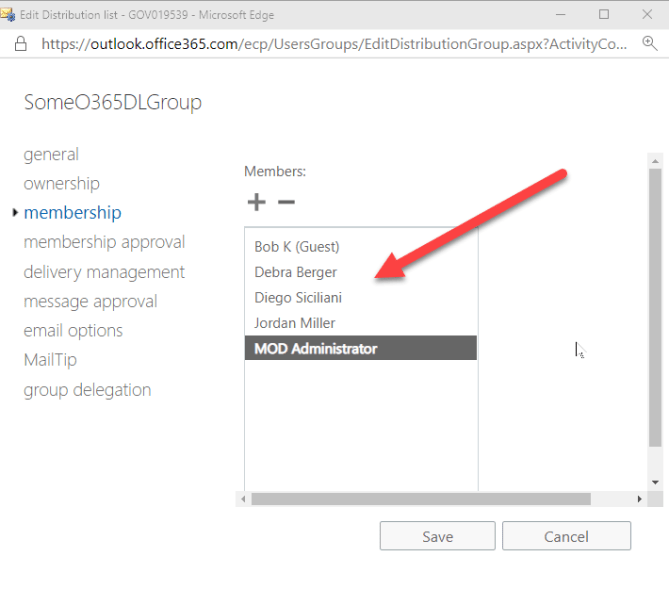Select Jordan Miller in members list
This screenshot has height=589, width=669.
pos(294,323)
